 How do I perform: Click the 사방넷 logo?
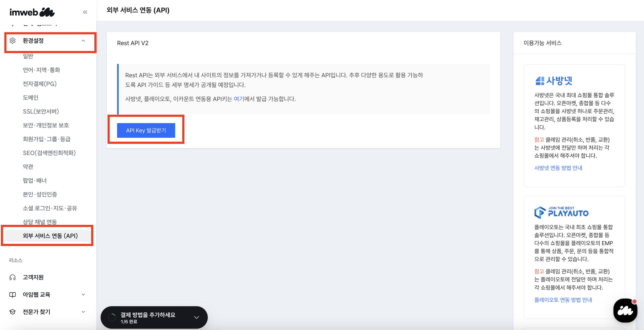554,81
